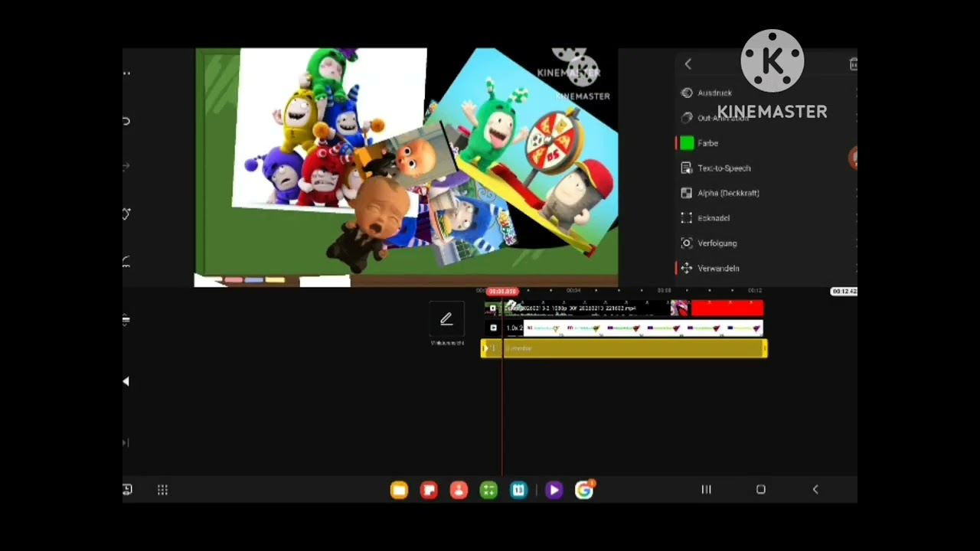Open the yellow folder app in the taskbar
This screenshot has width=980, height=551.
click(x=399, y=490)
